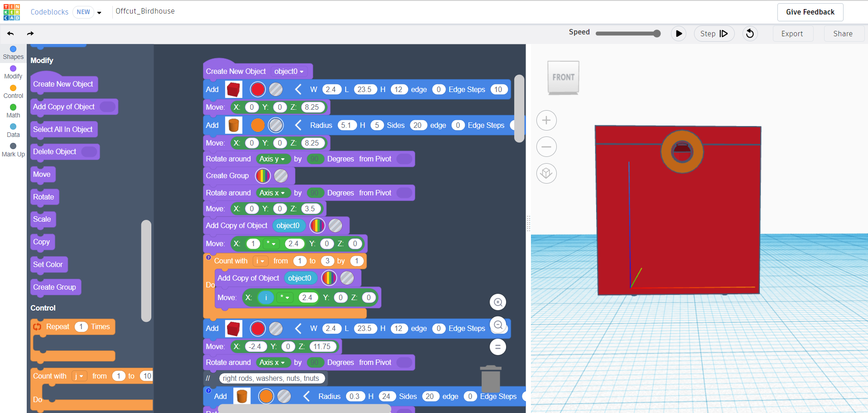
Task: Expand the variable dropdown in the Count with block
Action: [260, 261]
